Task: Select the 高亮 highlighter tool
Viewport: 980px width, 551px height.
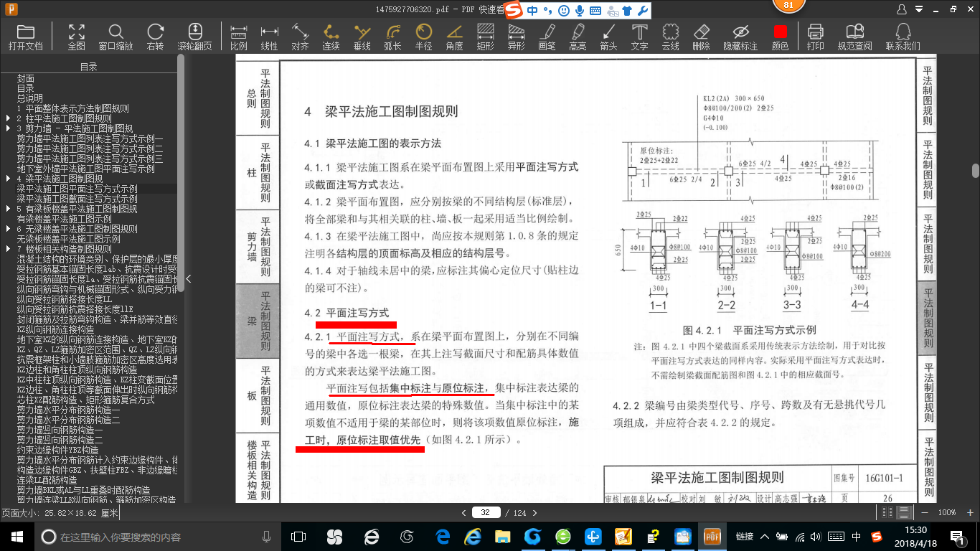Action: pos(578,37)
